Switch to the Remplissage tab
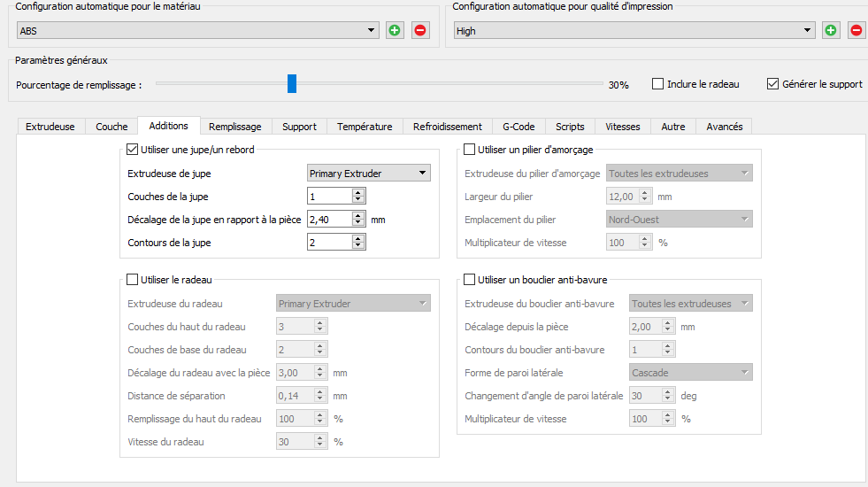 click(235, 127)
